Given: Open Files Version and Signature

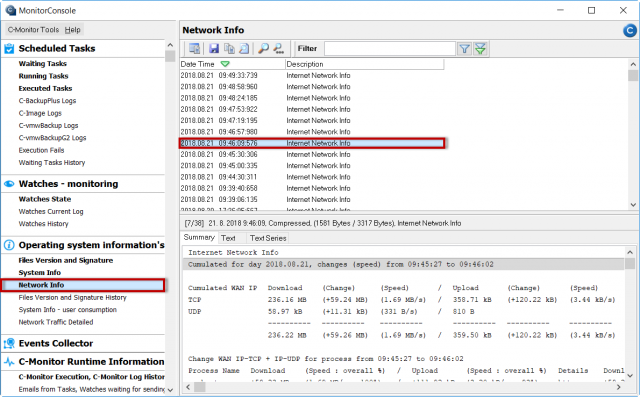Looking at the screenshot, I should [66, 260].
